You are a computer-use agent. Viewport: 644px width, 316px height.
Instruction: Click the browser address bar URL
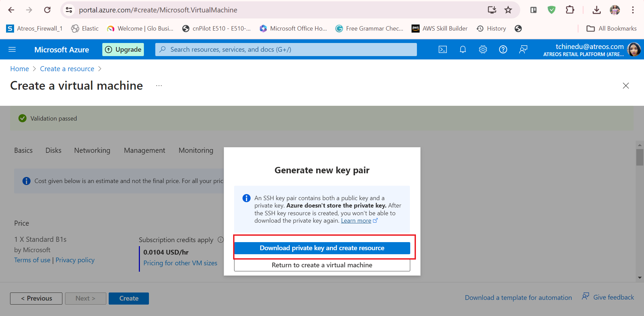coord(158,10)
